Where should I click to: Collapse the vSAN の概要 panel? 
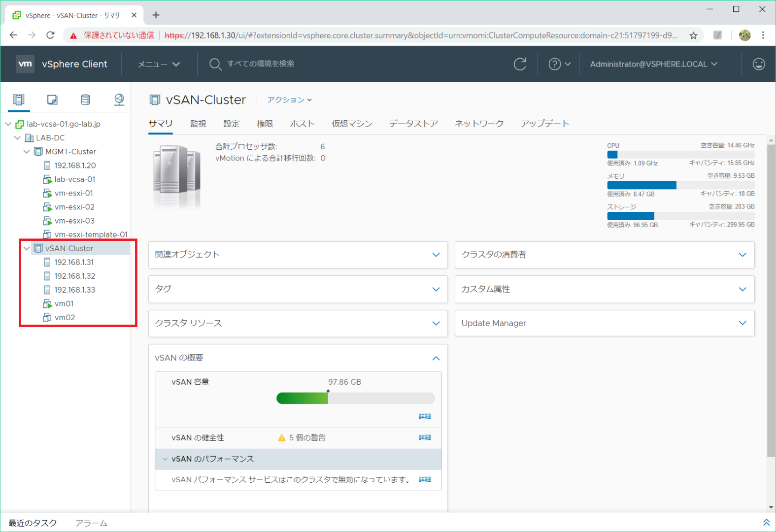tap(436, 358)
